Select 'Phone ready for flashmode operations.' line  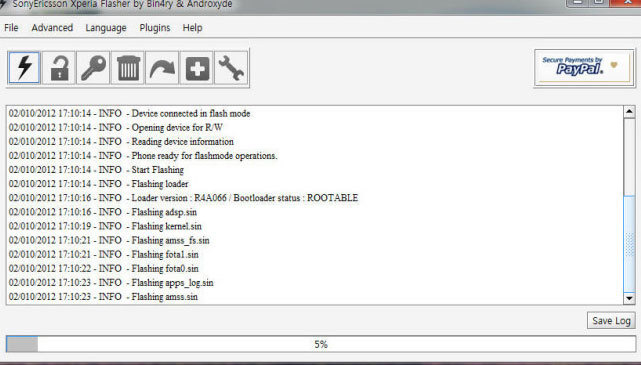143,156
